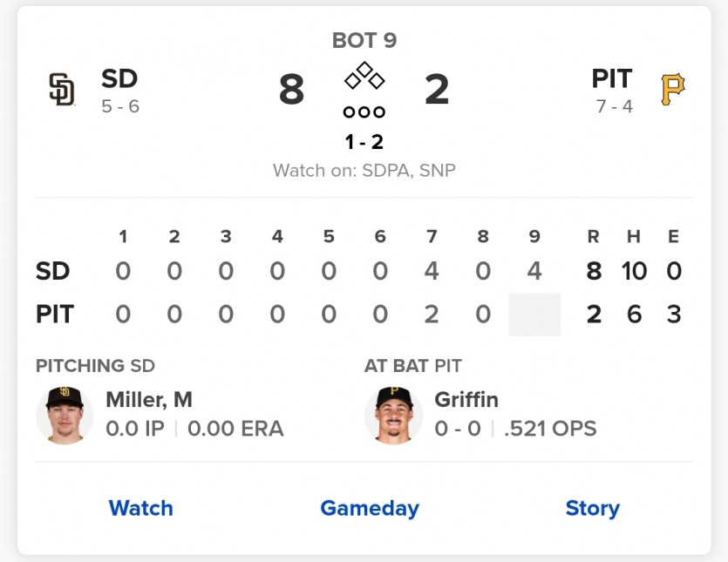This screenshot has width=728, height=562.
Task: Click the BOT 9 inning status
Action: [364, 40]
